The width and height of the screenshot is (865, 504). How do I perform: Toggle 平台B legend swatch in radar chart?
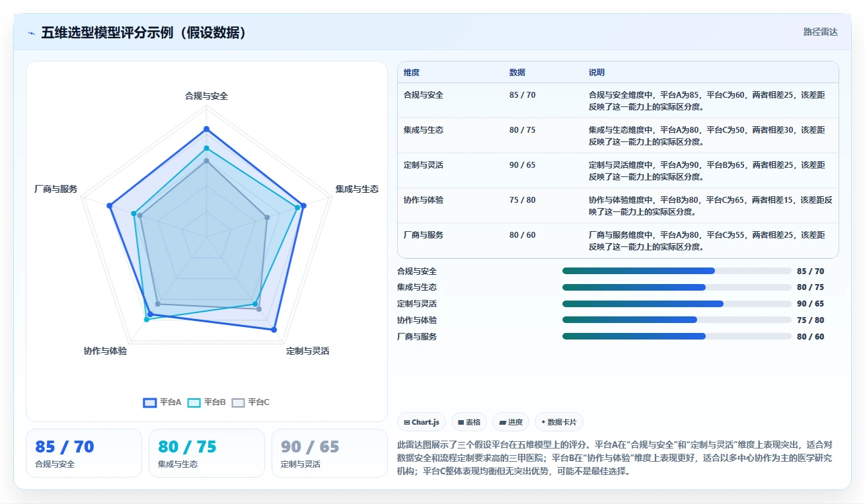(x=194, y=402)
